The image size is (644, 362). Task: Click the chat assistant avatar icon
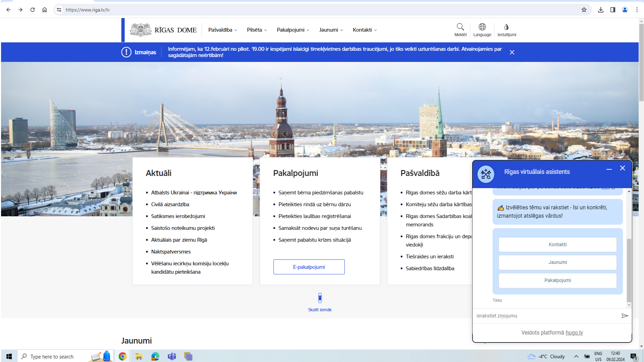[486, 174]
